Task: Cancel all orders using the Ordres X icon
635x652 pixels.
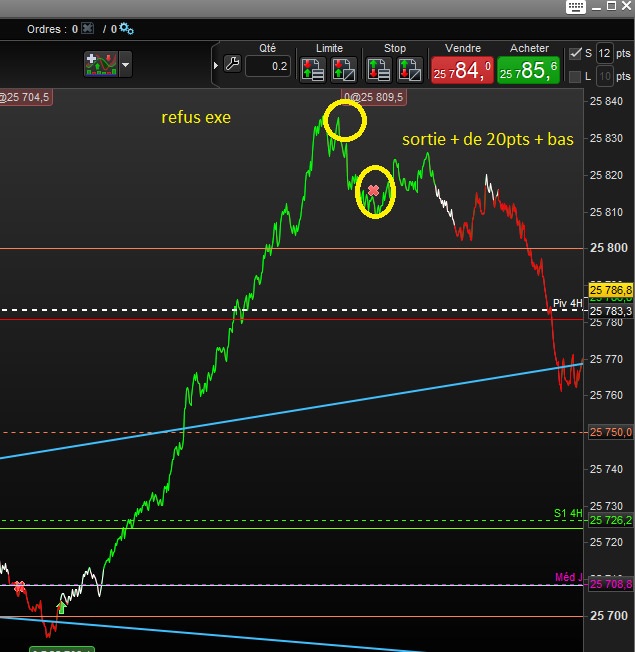Action: pos(87,29)
